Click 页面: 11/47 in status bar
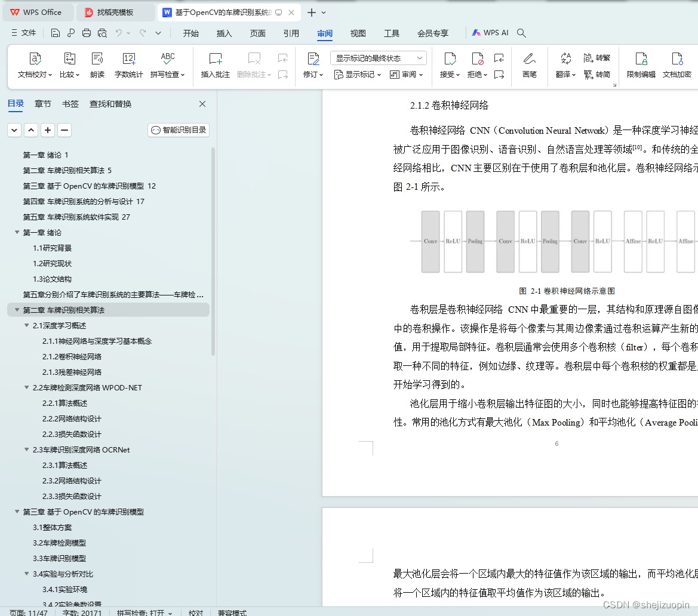This screenshot has height=616, width=698. (x=29, y=612)
